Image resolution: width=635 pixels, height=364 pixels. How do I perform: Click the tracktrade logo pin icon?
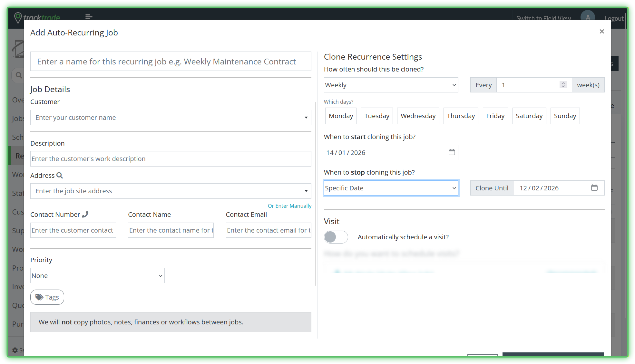[x=18, y=17]
